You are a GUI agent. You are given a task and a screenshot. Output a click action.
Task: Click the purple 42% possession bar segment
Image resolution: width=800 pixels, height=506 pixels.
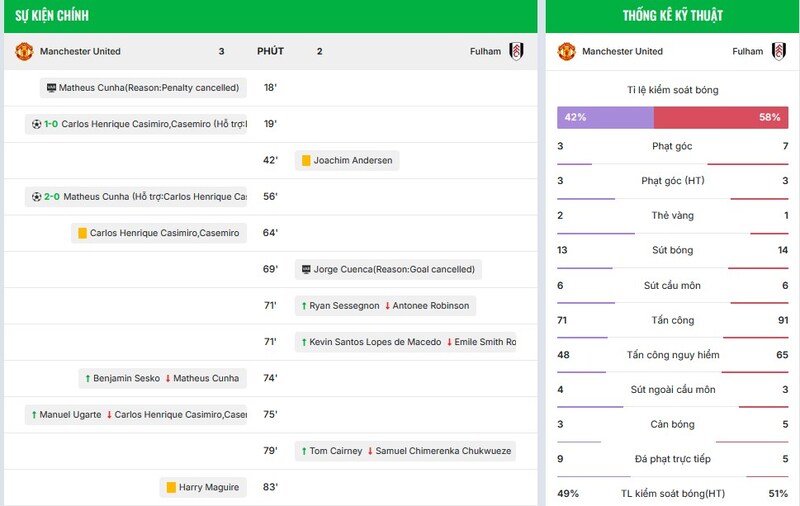[x=605, y=117]
